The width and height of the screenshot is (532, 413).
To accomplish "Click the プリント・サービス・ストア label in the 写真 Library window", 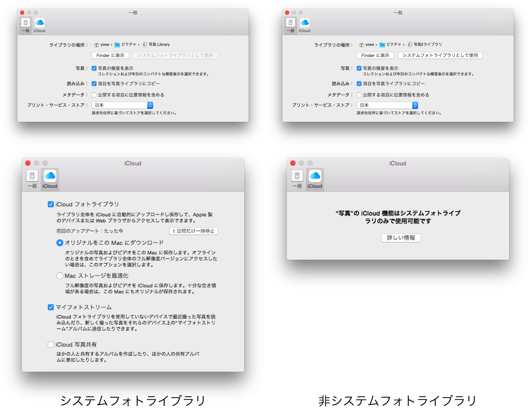I will (58, 105).
